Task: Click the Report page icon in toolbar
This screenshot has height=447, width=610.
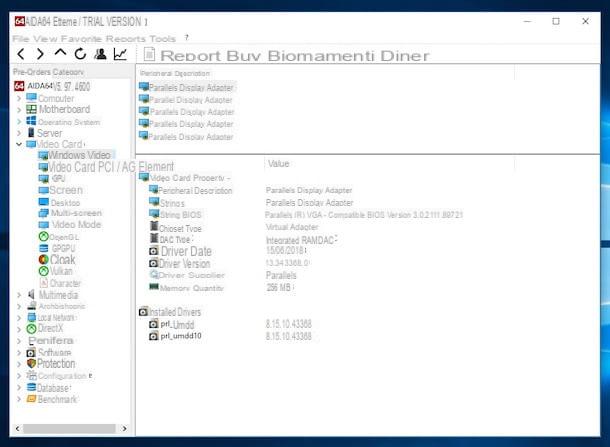Action: click(149, 54)
